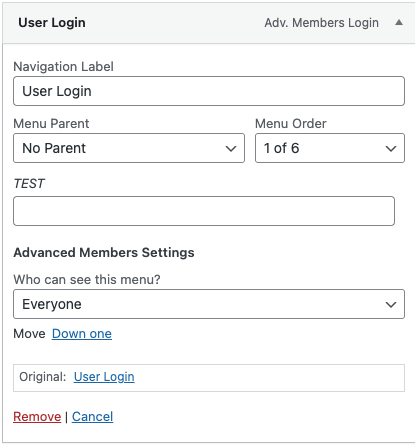Open the Original User Login link
415x445 pixels.
click(104, 377)
